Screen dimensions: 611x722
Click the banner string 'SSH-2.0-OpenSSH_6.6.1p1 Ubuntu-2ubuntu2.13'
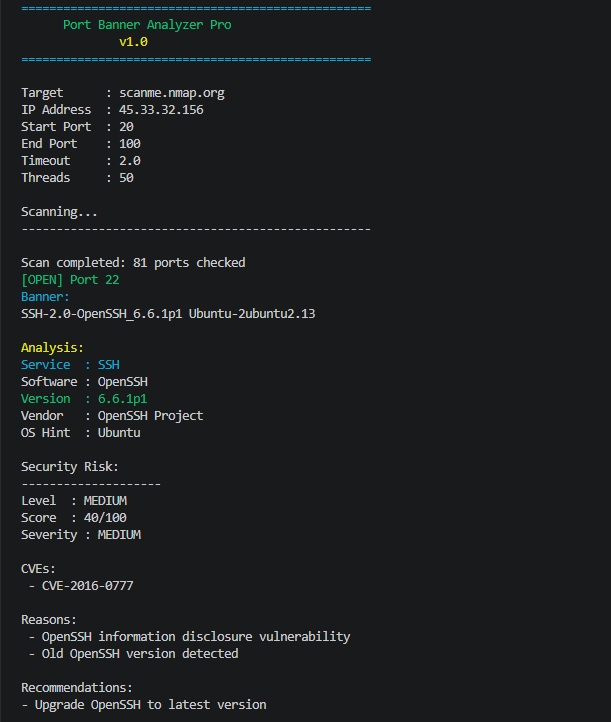coord(168,314)
